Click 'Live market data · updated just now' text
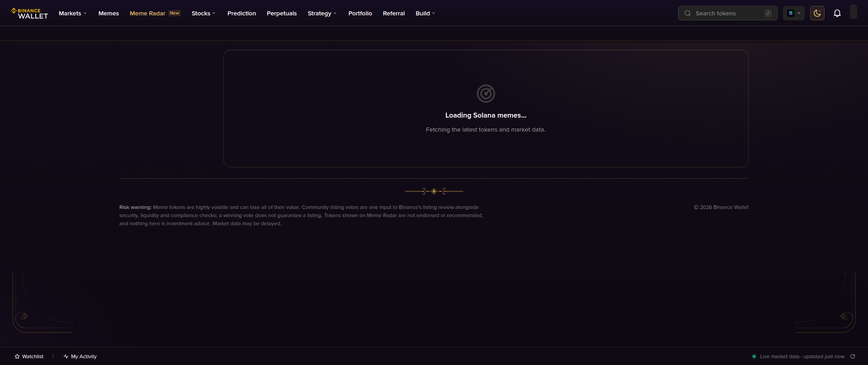Viewport: 868px width, 365px height. click(802, 356)
